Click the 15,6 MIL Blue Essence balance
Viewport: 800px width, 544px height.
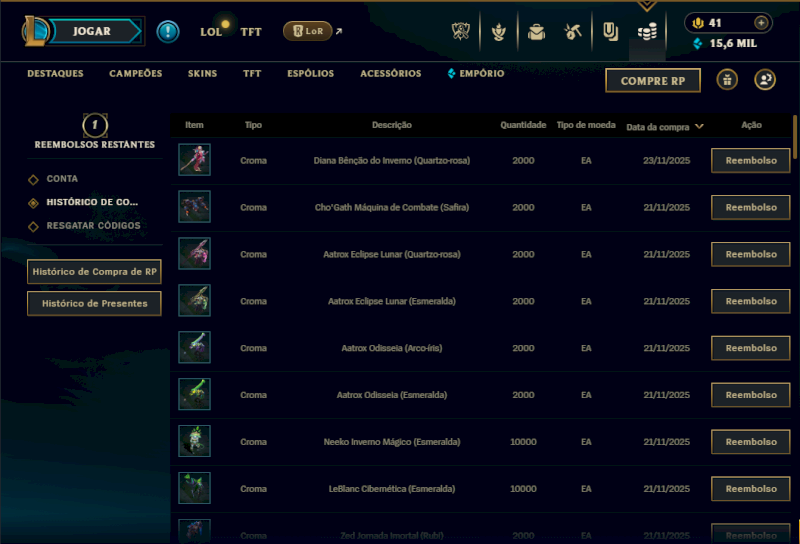(733, 44)
